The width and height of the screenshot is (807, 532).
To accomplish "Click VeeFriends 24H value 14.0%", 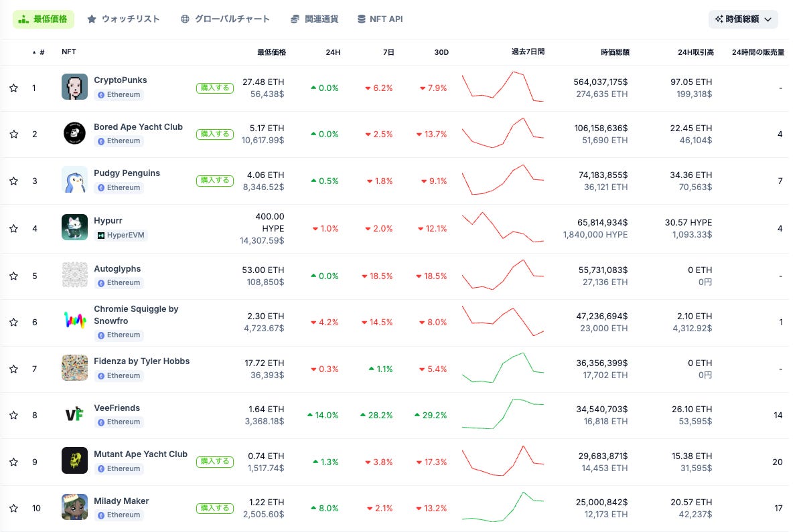I will point(323,416).
